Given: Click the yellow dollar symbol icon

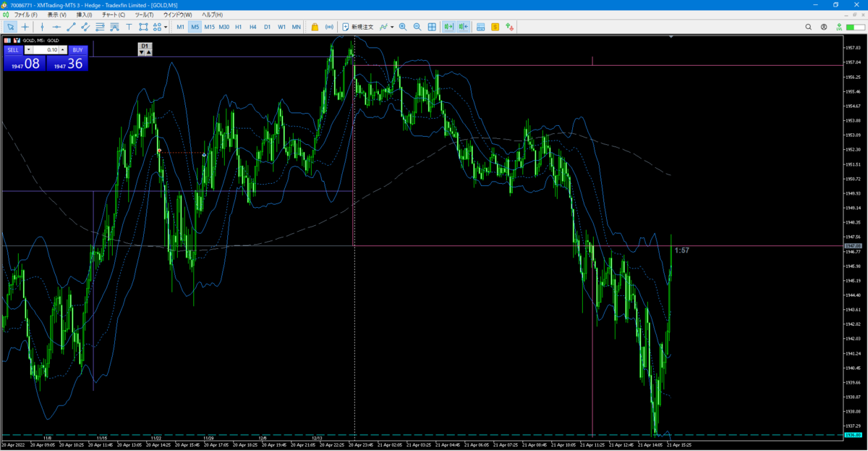Looking at the screenshot, I should tap(495, 27).
